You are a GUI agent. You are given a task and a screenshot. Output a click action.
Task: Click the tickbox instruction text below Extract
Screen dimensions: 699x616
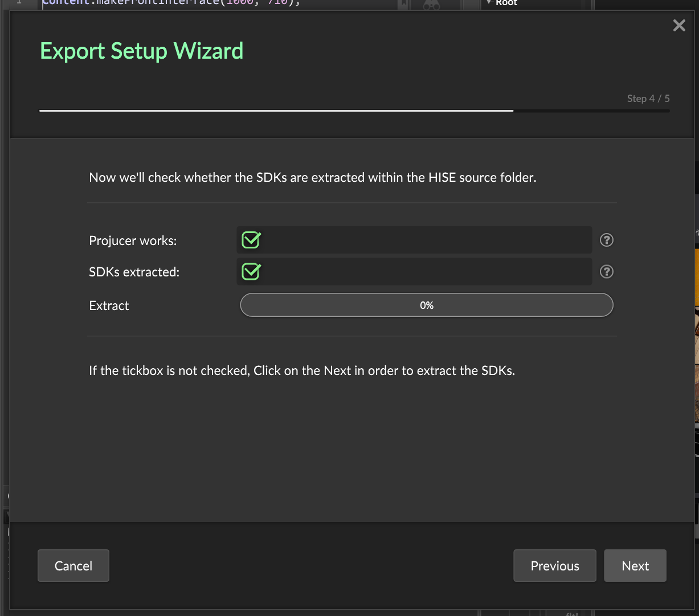point(301,371)
